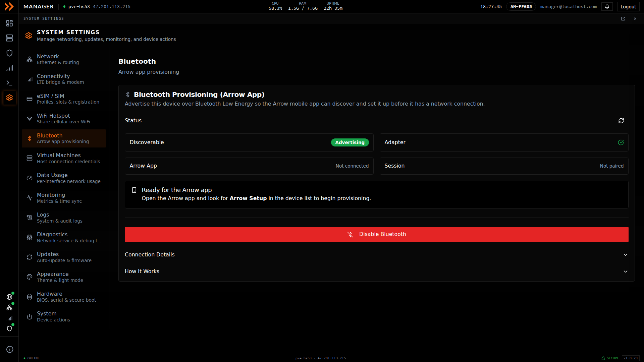
Task: Open Data Usage section
Action: click(x=64, y=178)
